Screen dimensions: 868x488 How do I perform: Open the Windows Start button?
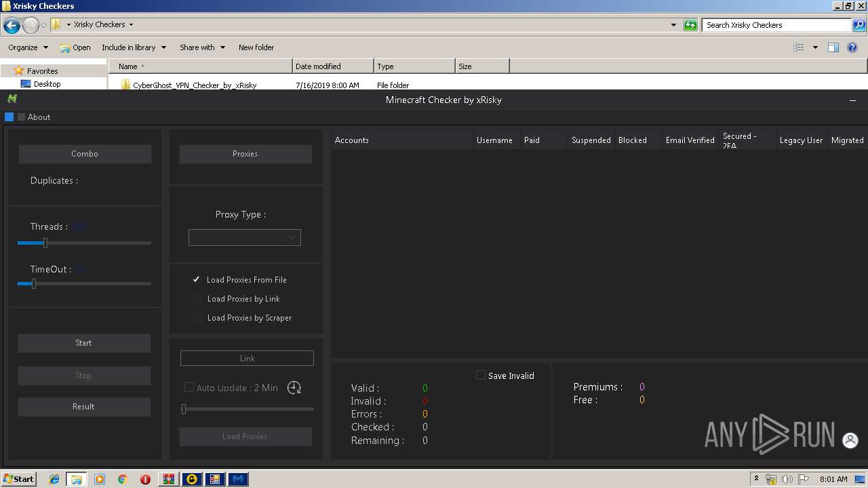pyautogui.click(x=18, y=479)
